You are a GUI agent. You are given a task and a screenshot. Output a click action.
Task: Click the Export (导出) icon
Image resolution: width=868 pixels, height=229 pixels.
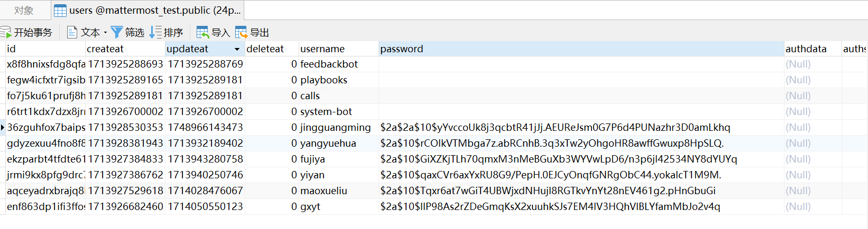(x=241, y=33)
